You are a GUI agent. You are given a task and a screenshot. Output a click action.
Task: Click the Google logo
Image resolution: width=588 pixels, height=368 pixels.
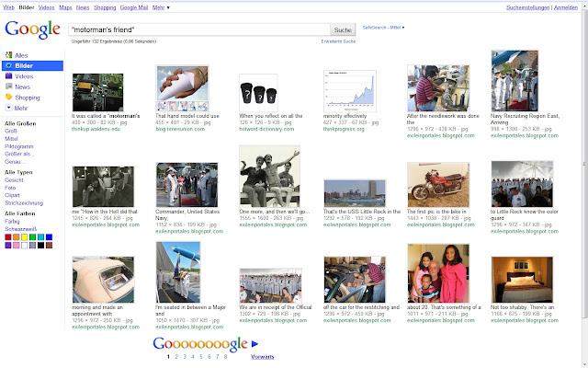[33, 29]
